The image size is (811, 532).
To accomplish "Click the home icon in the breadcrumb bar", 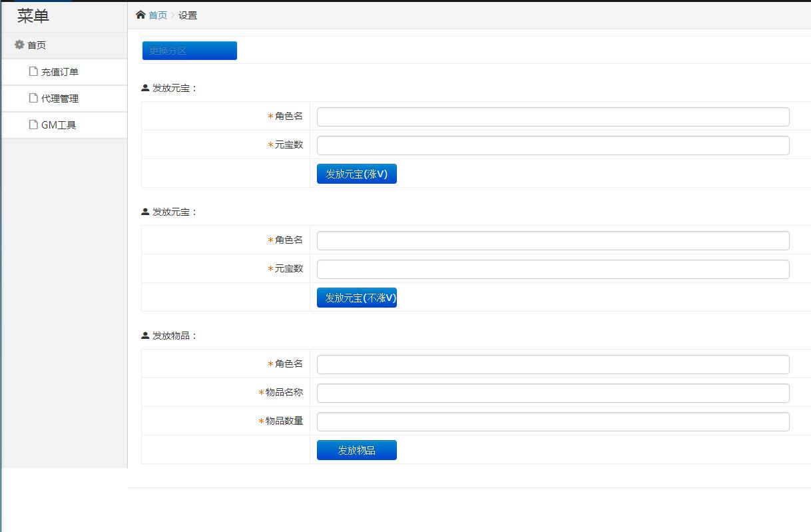I will tap(140, 14).
